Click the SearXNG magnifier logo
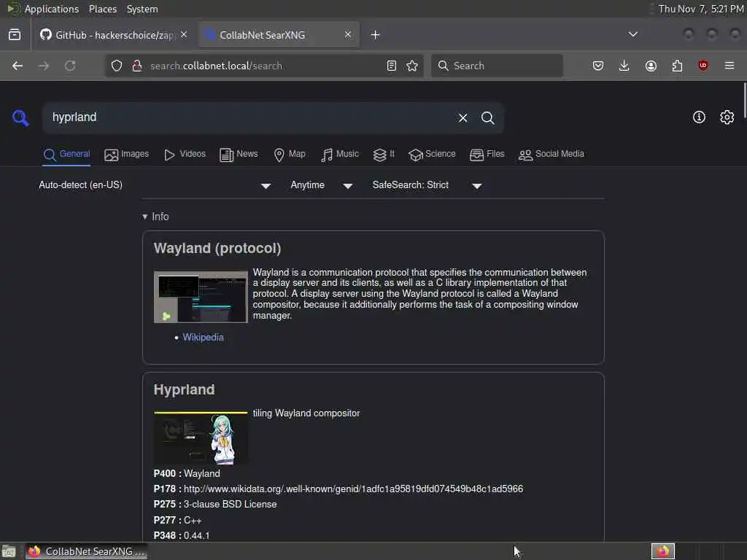The image size is (747, 560). pyautogui.click(x=20, y=117)
